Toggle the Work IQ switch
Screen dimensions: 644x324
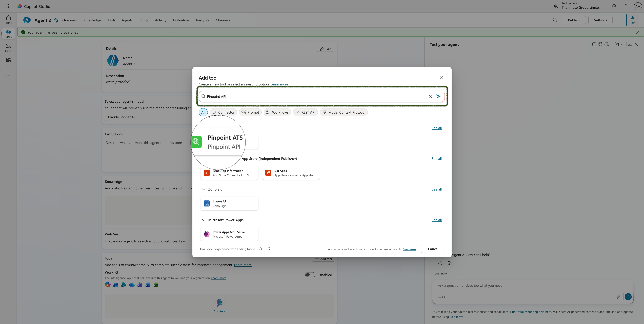[310, 275]
